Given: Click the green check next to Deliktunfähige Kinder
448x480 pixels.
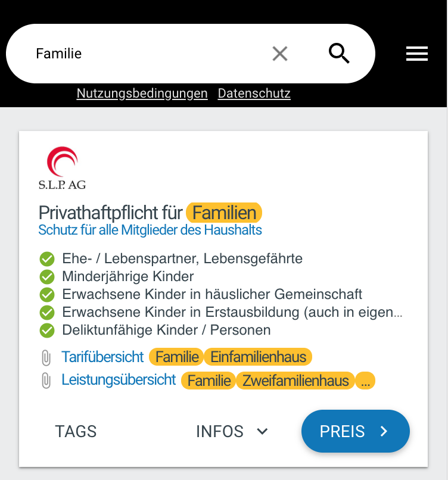Looking at the screenshot, I should pos(47,331).
